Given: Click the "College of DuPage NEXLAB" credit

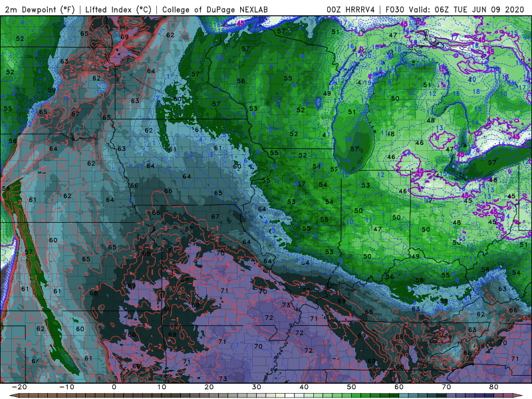Looking at the screenshot, I should click(x=215, y=10).
